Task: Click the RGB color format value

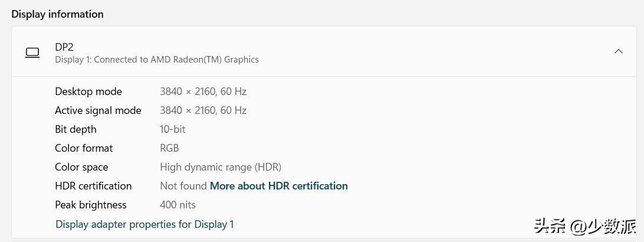Action: pos(169,148)
